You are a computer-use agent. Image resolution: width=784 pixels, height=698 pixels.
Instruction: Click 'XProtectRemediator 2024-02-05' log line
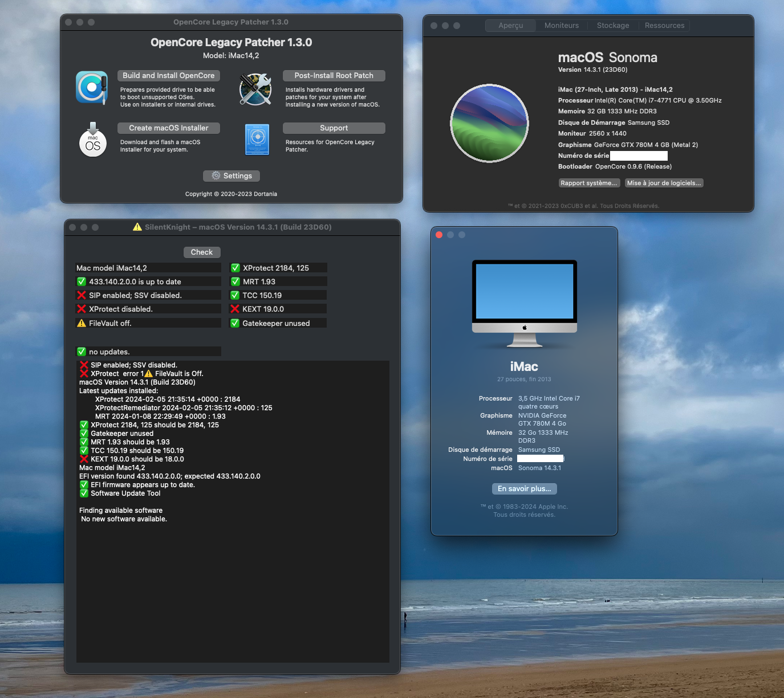(184, 408)
